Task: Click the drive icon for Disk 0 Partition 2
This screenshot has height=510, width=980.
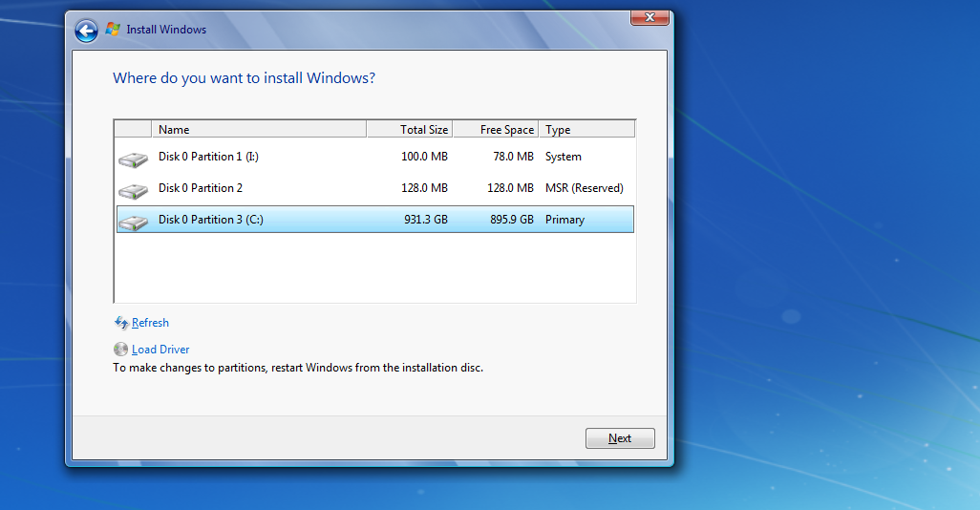Action: coord(133,191)
